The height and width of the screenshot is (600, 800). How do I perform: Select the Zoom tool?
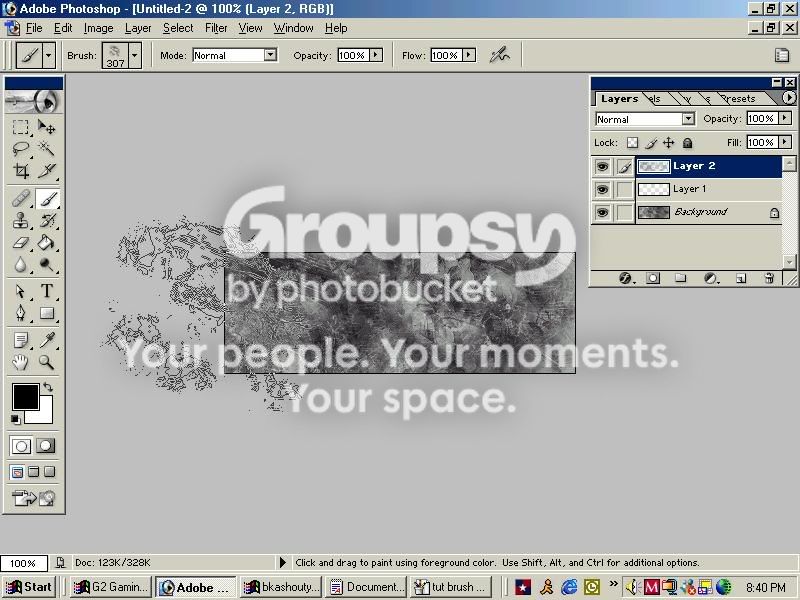(46, 362)
